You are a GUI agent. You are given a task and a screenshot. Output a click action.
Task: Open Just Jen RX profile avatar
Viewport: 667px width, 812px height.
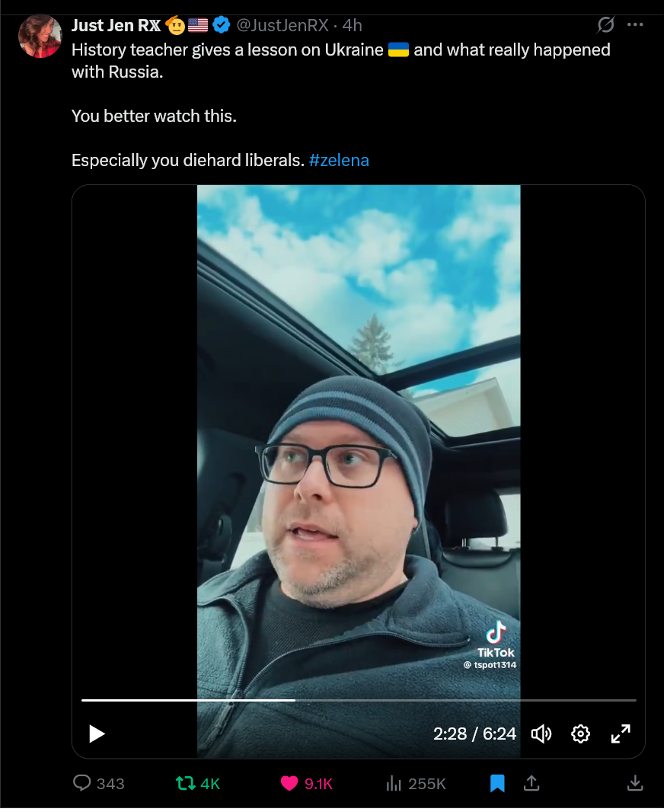coord(40,36)
